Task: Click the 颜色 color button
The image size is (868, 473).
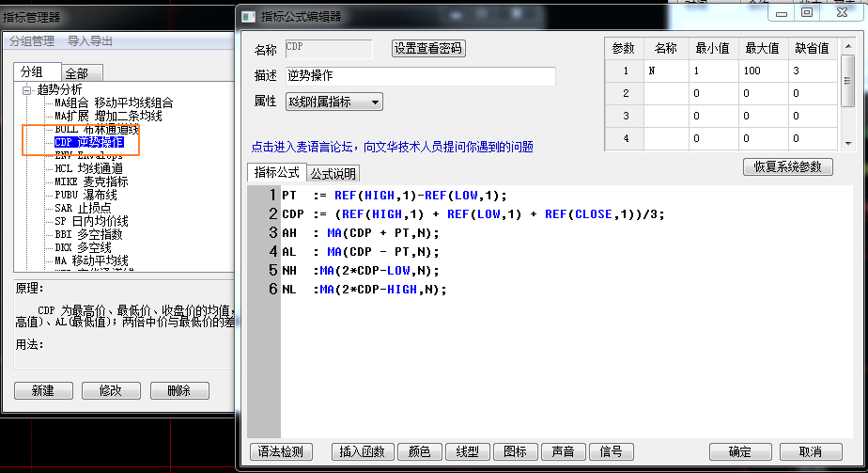Action: point(419,452)
